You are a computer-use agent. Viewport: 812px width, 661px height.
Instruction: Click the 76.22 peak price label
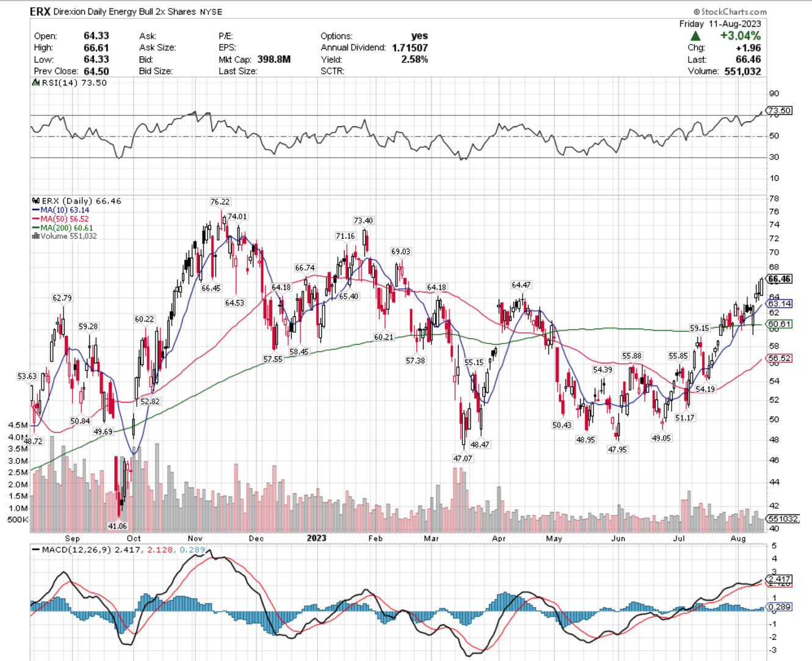pos(220,202)
